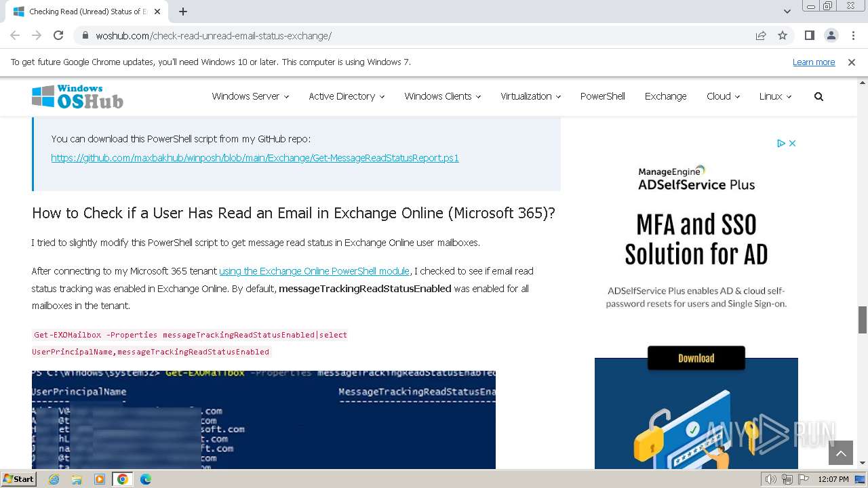Close the ad with X icon
The width and height of the screenshot is (868, 488).
click(x=792, y=143)
